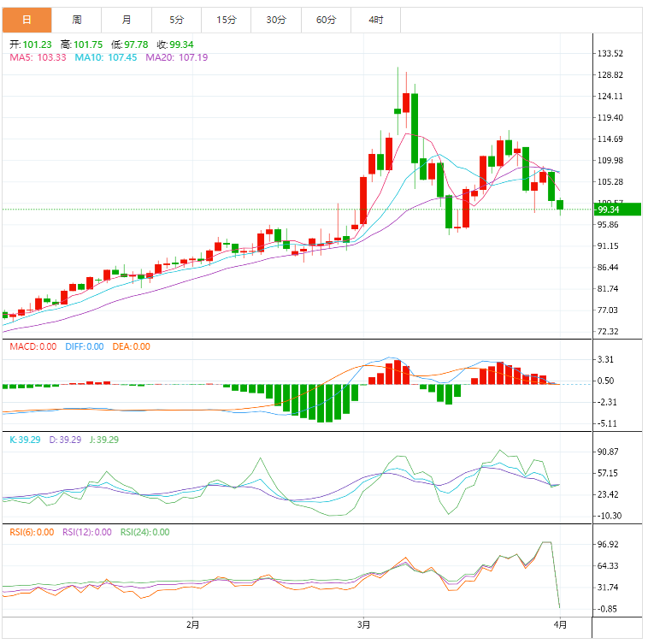The width and height of the screenshot is (648, 644).
Task: Click the green 99.34 current price tag
Action: click(x=617, y=210)
